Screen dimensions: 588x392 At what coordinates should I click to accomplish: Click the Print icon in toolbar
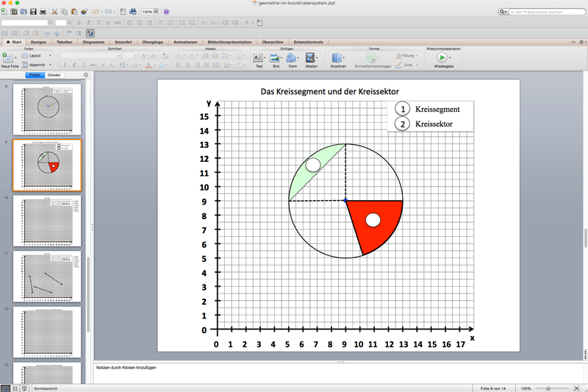click(x=43, y=12)
